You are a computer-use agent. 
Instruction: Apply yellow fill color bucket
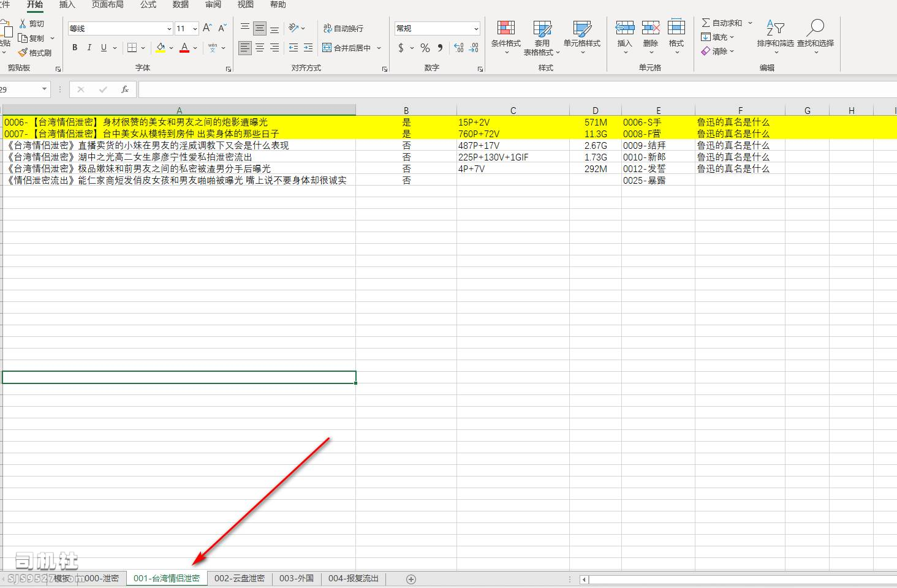[160, 48]
